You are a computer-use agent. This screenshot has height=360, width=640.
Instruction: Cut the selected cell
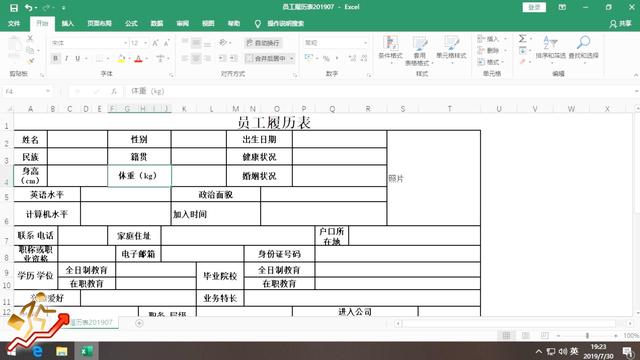(x=30, y=38)
